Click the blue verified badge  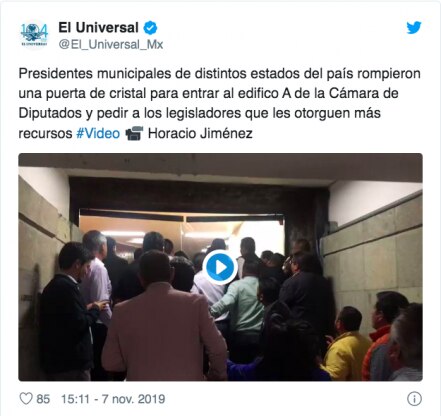[x=150, y=28]
